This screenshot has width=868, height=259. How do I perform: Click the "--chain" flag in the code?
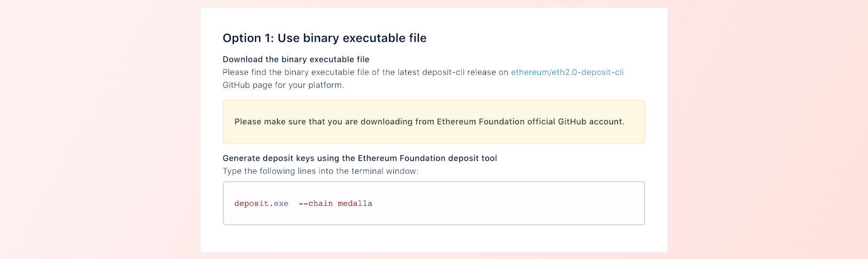316,204
